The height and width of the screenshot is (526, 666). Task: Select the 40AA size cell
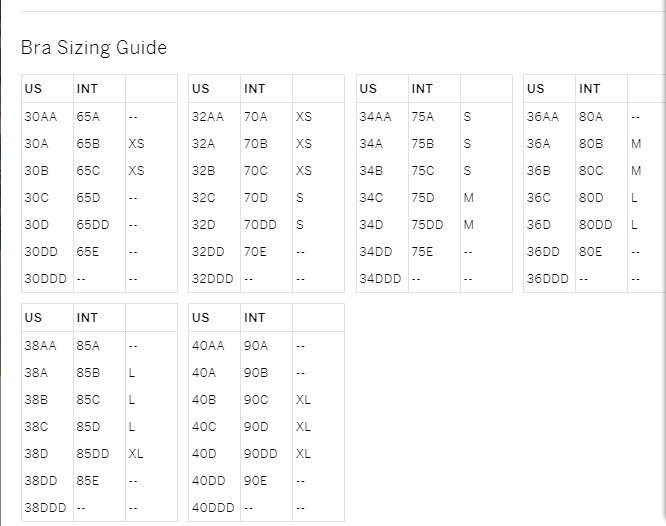tap(208, 345)
